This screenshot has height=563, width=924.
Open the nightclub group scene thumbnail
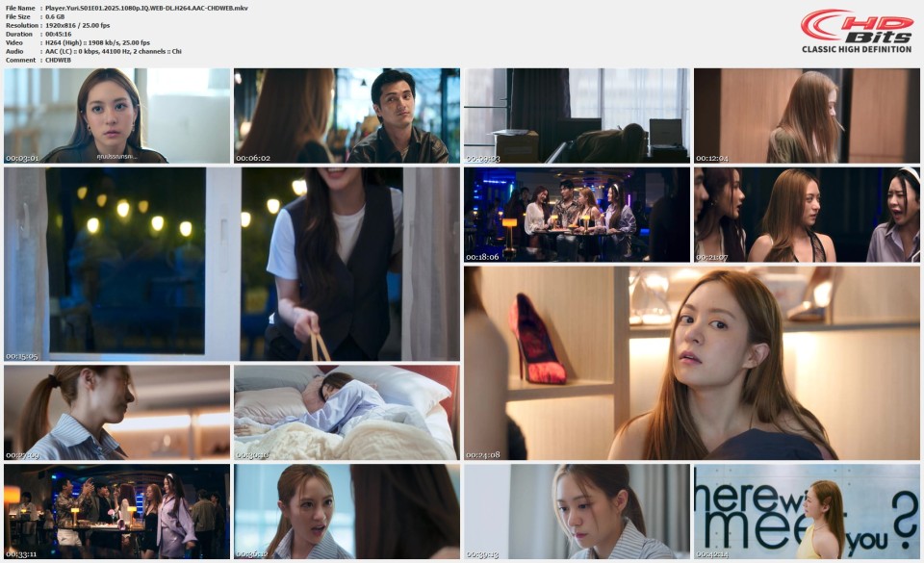point(577,217)
